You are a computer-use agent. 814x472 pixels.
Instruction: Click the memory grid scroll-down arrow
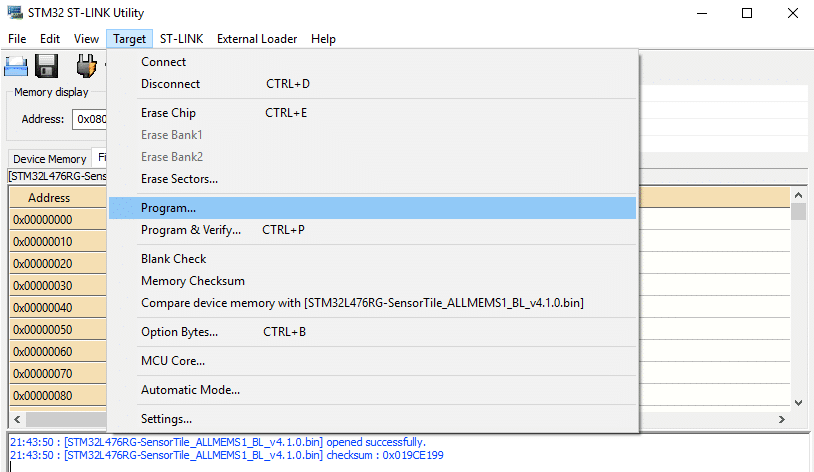pyautogui.click(x=798, y=403)
